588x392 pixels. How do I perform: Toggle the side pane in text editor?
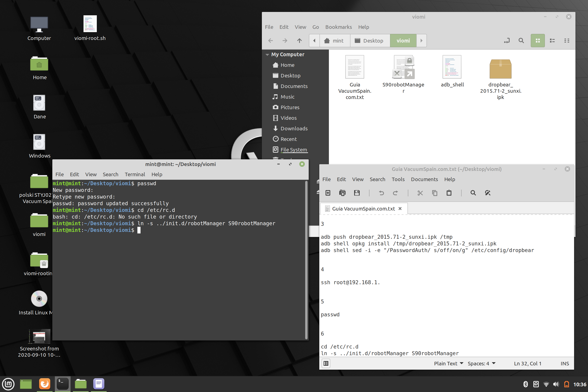[x=326, y=363]
